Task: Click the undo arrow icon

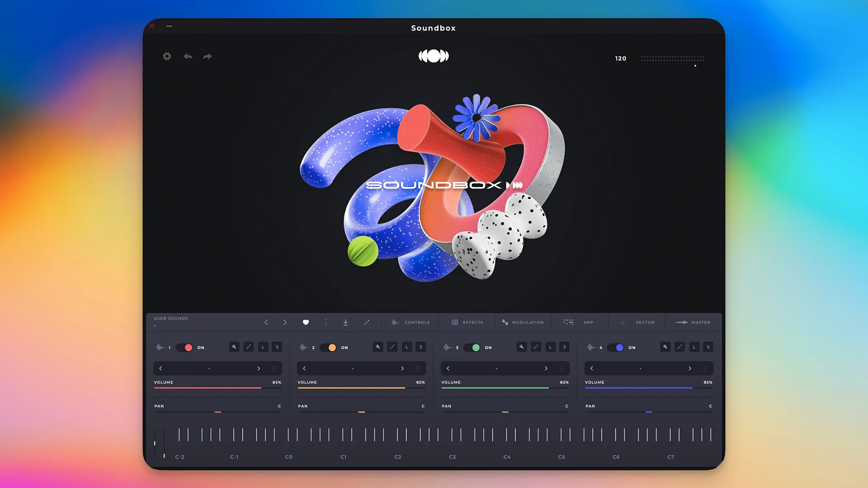Action: tap(188, 56)
